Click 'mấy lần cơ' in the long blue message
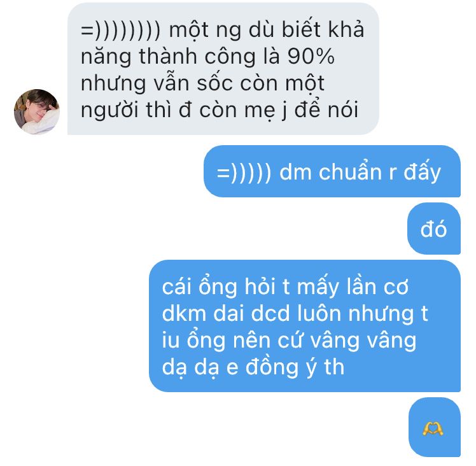476x466 pixels. tap(353, 287)
